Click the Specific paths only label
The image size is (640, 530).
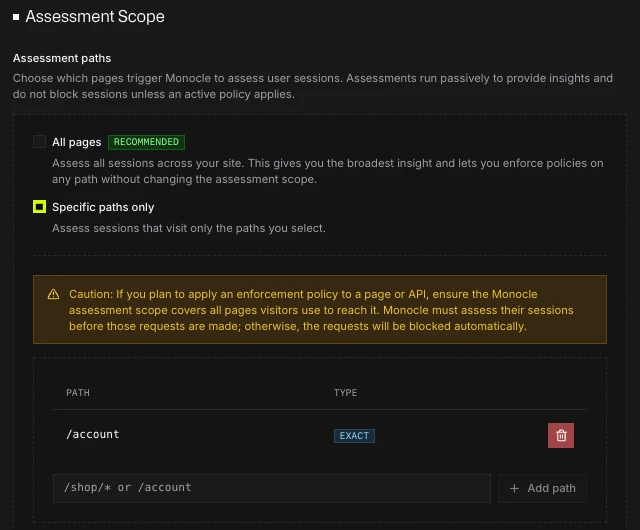[x=103, y=207]
